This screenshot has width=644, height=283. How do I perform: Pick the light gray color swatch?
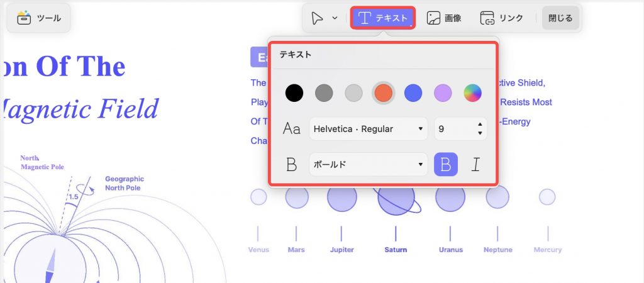[353, 93]
